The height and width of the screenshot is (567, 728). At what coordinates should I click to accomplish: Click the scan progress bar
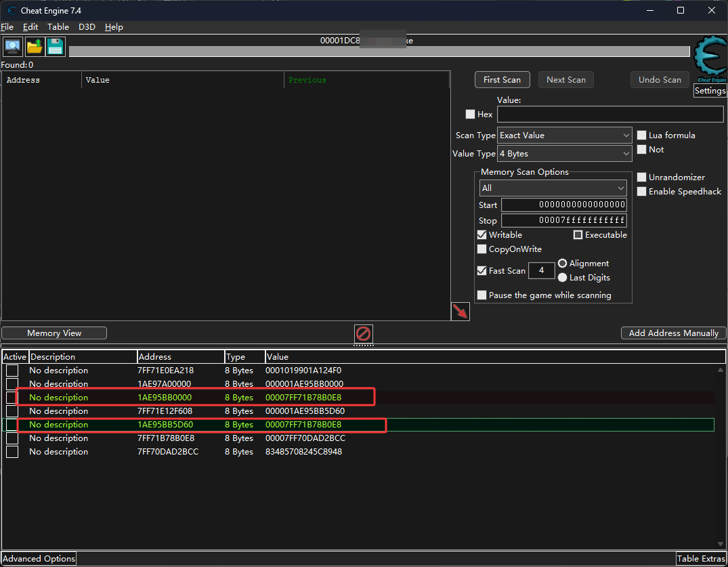379,51
